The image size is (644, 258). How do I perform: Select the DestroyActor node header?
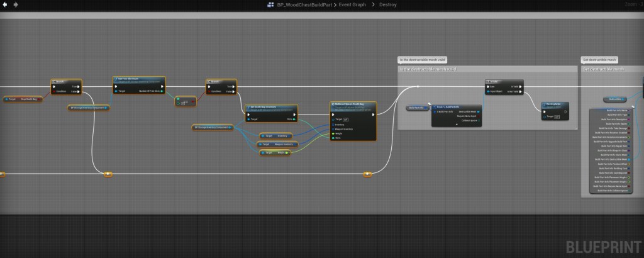coord(555,104)
